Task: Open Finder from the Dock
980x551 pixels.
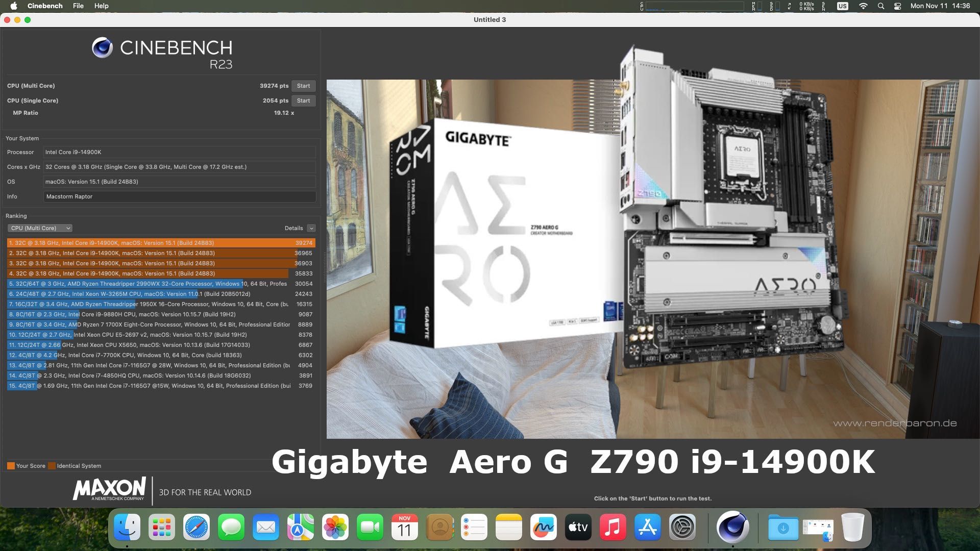Action: coord(127,527)
